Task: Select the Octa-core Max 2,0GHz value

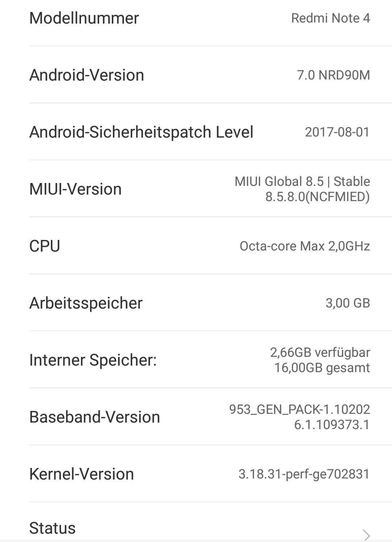Action: coord(305,246)
